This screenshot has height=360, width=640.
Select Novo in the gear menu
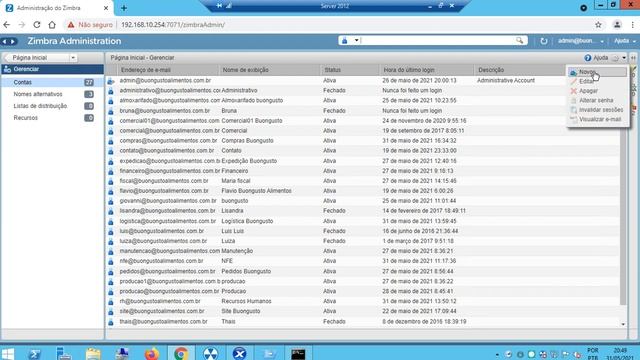click(597, 72)
